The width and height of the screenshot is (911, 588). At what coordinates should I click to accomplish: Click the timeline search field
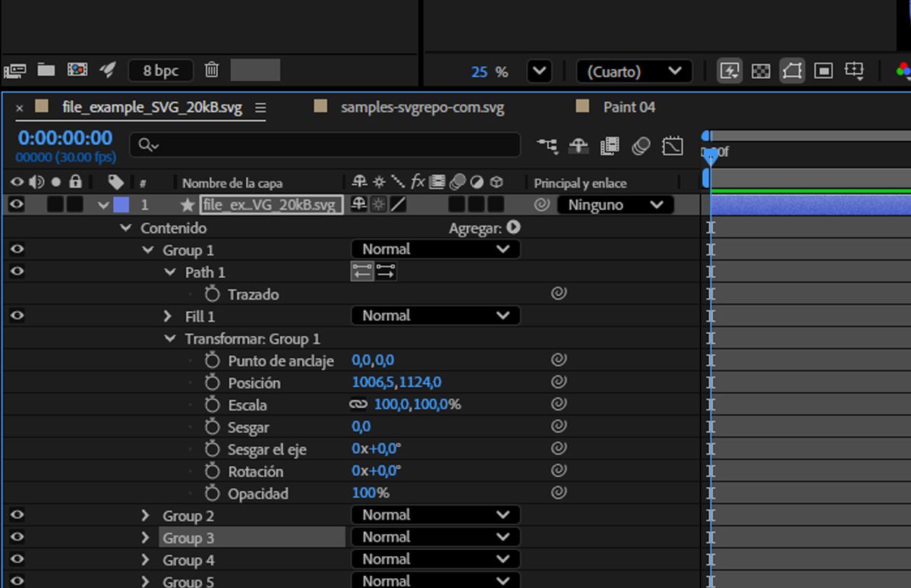point(325,145)
